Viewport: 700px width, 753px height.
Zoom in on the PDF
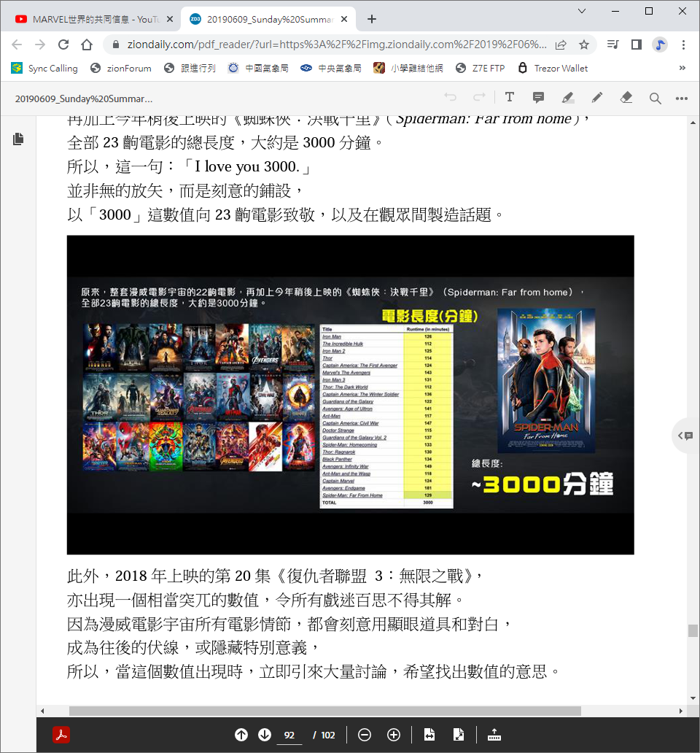[x=394, y=735]
